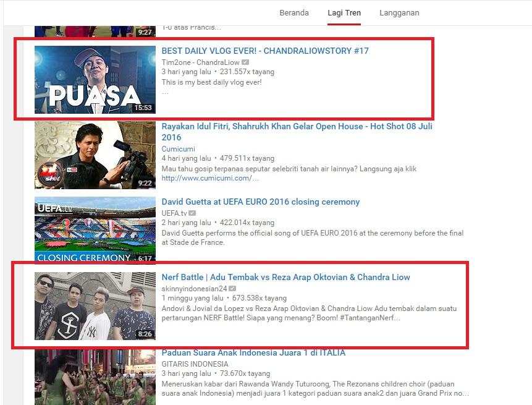Viewport: 532px width, 405px height.
Task: Click the #TantanganNerf description text
Action: [x=370, y=318]
